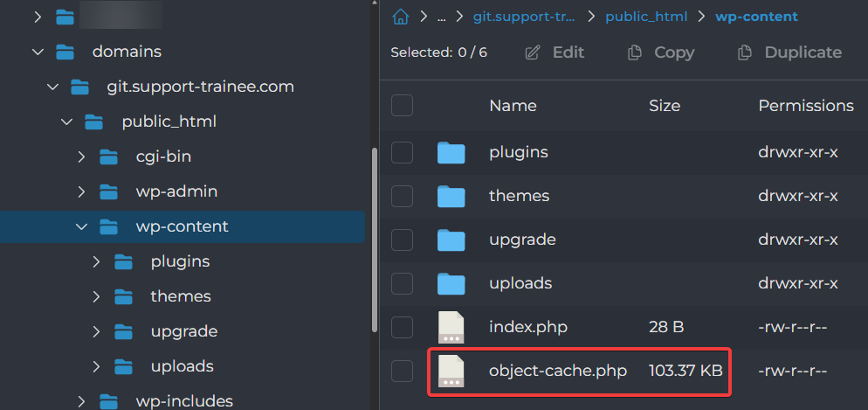The height and width of the screenshot is (410, 868).
Task: Click public_html folder icon in tree
Action: pos(94,122)
